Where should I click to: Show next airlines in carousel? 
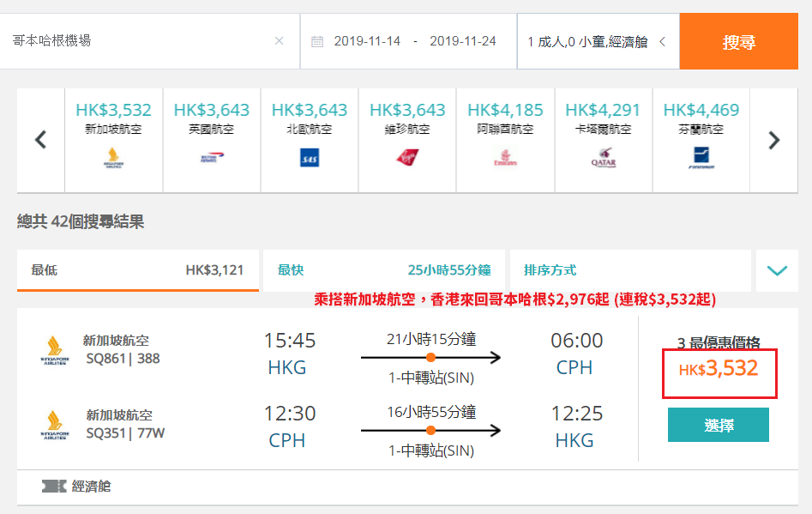coord(774,140)
